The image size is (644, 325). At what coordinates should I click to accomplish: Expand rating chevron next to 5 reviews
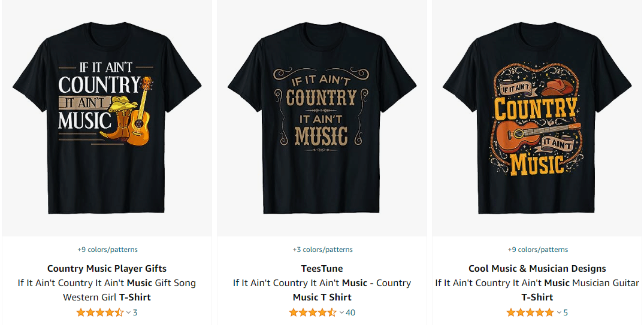point(558,312)
